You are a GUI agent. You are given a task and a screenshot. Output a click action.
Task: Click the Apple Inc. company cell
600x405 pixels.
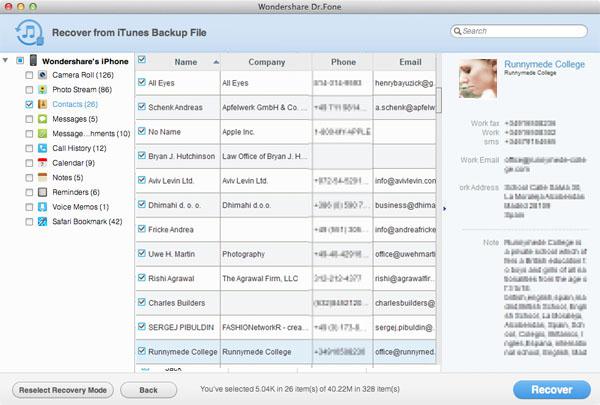[266, 132]
